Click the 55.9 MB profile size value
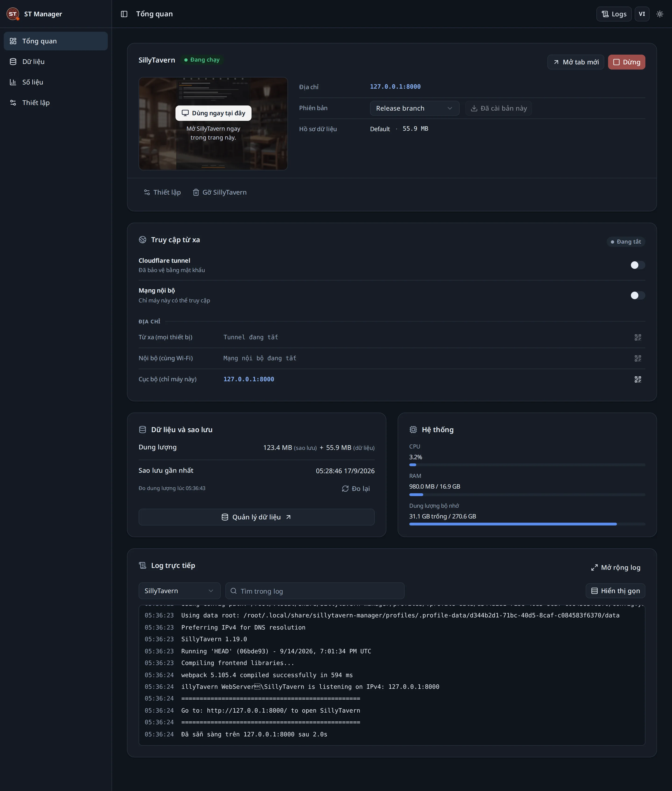The image size is (672, 791). point(415,129)
